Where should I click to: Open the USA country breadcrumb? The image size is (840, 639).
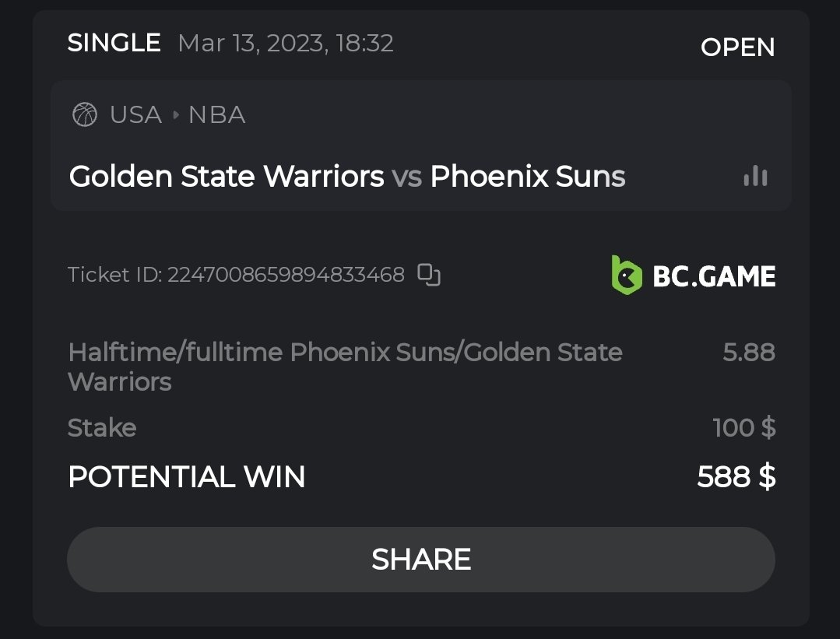tap(135, 115)
